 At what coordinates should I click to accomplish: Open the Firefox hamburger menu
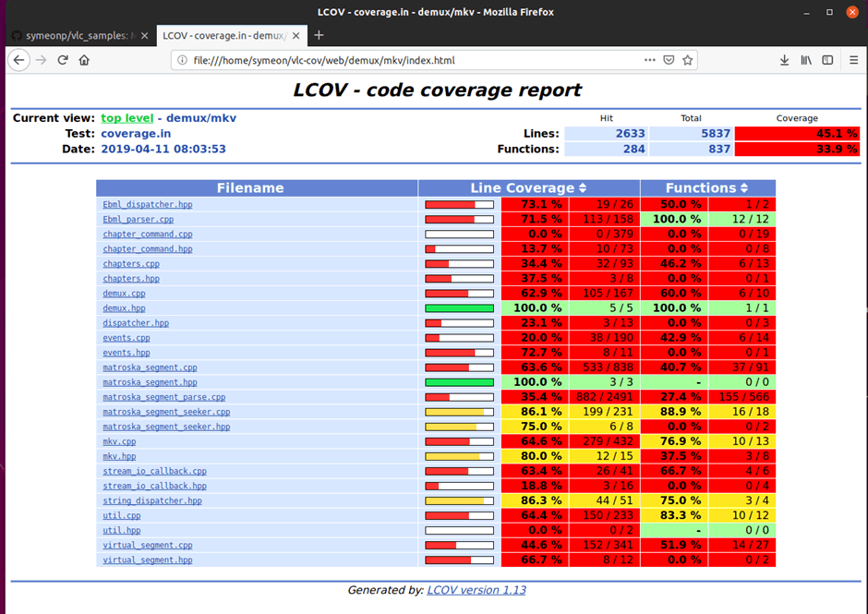point(851,60)
